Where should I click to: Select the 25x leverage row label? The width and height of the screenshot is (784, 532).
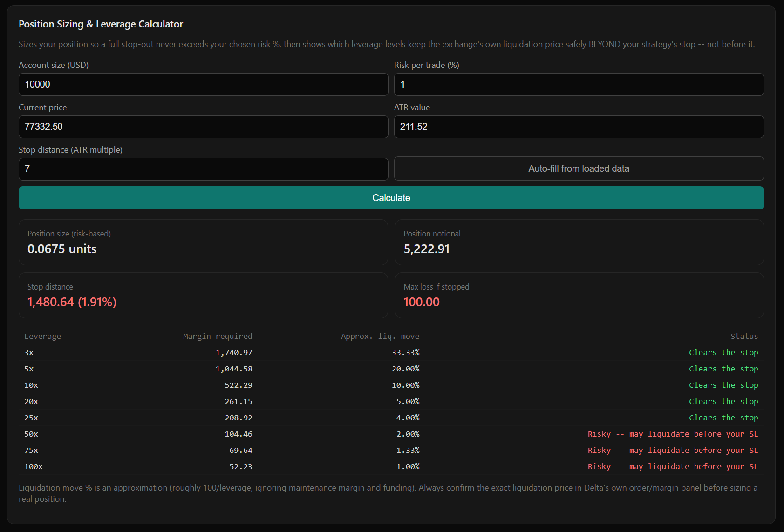pos(31,418)
